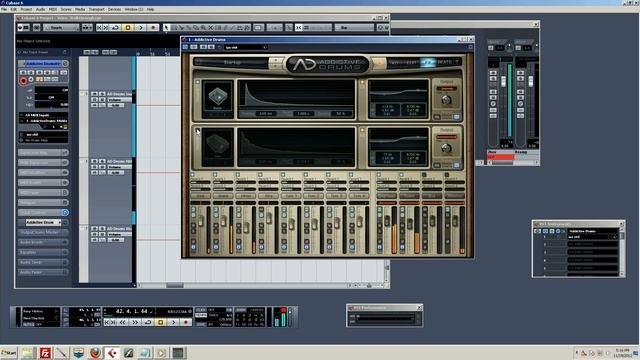
Task: Open FileZilla from the taskbar
Action: coord(45,353)
